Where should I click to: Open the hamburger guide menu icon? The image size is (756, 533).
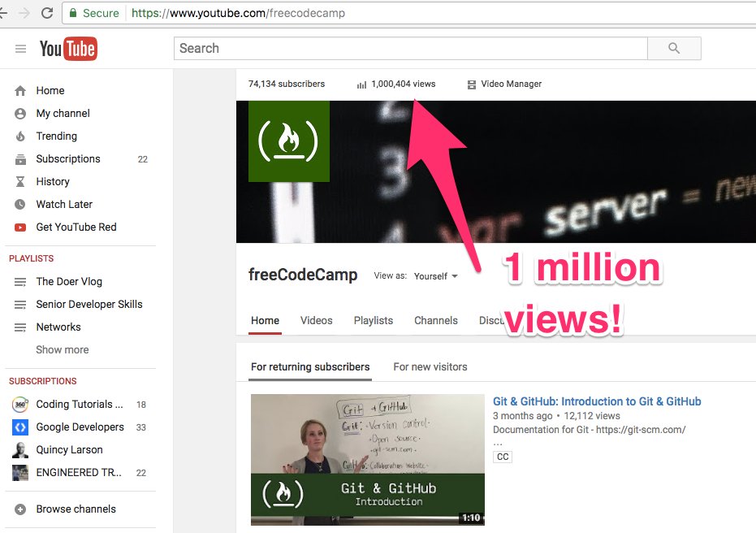[x=21, y=49]
